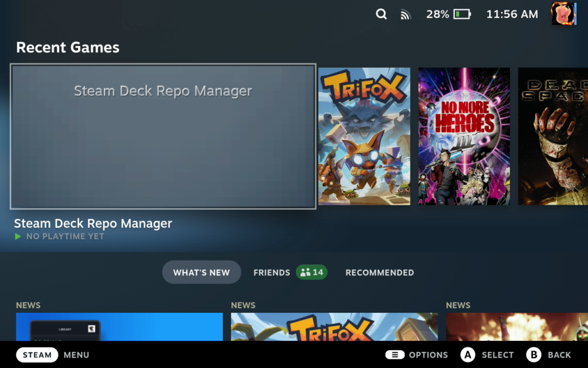
Task: Click the A button glyph
Action: [x=467, y=355]
